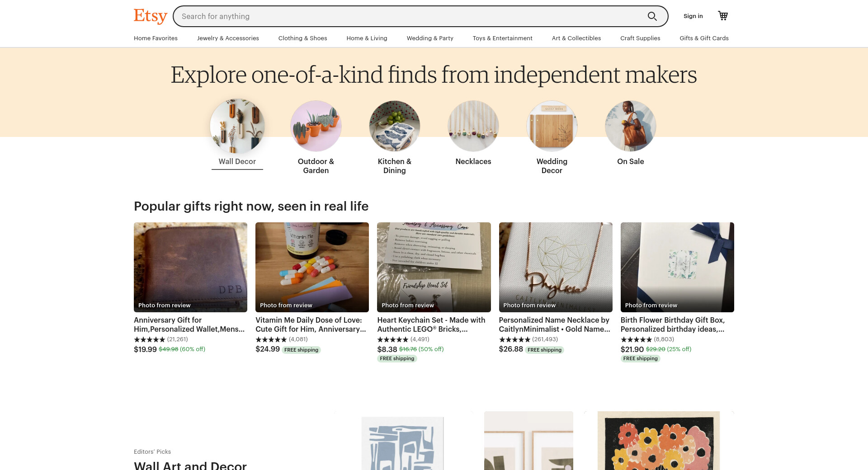Screen dimensions: 868x470
Task: Open the Clothing & Shoes menu
Action: (x=302, y=38)
